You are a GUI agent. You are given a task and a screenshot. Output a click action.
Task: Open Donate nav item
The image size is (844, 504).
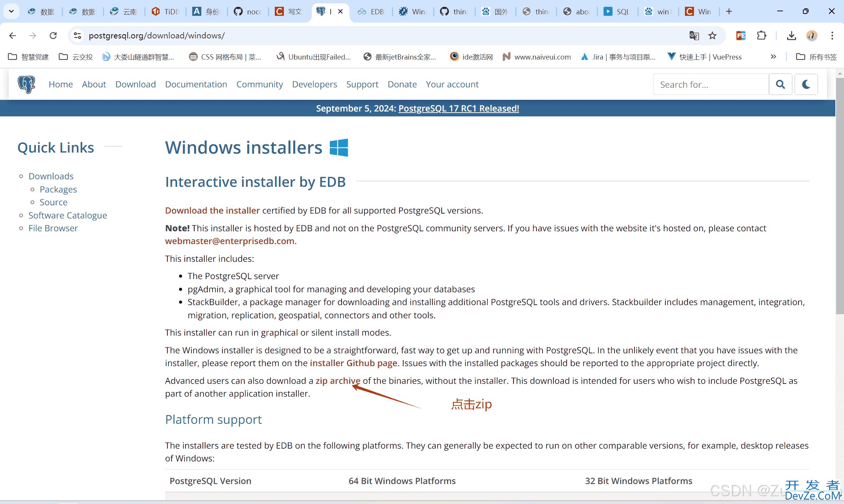402,84
